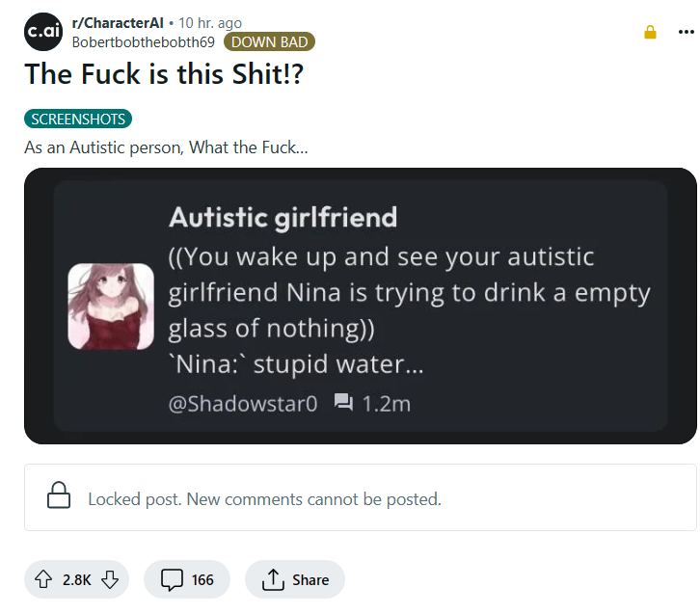This screenshot has width=700, height=614.
Task: Open the post's three-dot options menu
Action: [x=686, y=32]
